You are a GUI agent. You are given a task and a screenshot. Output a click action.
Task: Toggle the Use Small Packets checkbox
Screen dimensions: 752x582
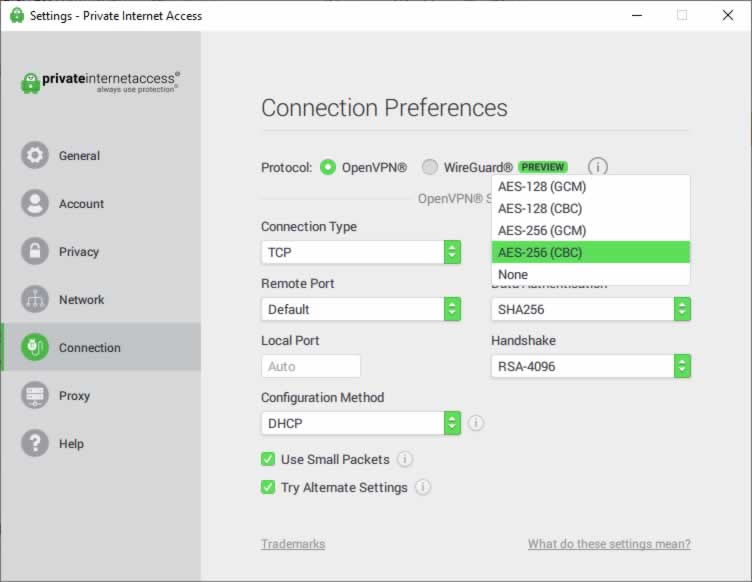[268, 459]
